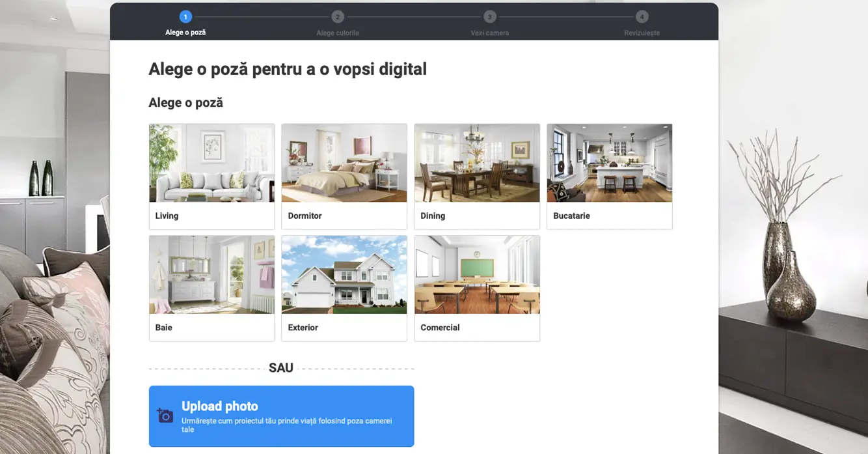Open the 'Alege o poză' step tab
The width and height of the screenshot is (868, 454).
pos(185,33)
